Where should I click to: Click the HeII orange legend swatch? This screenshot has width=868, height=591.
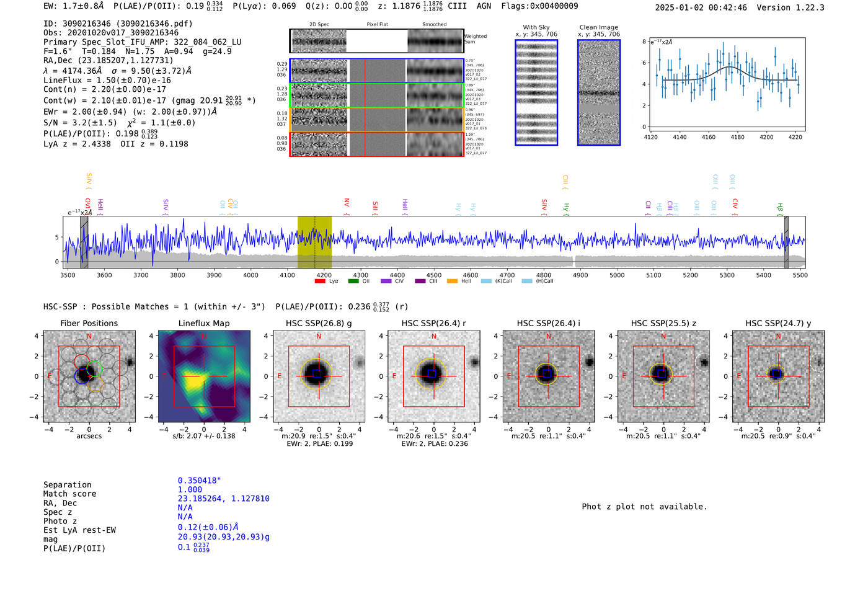pos(452,281)
